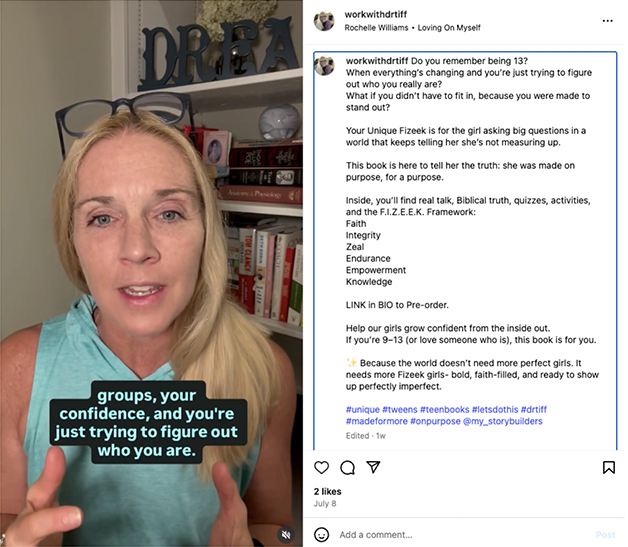628x547 pixels.
Task: Save the post with the bookmark icon
Action: [609, 467]
